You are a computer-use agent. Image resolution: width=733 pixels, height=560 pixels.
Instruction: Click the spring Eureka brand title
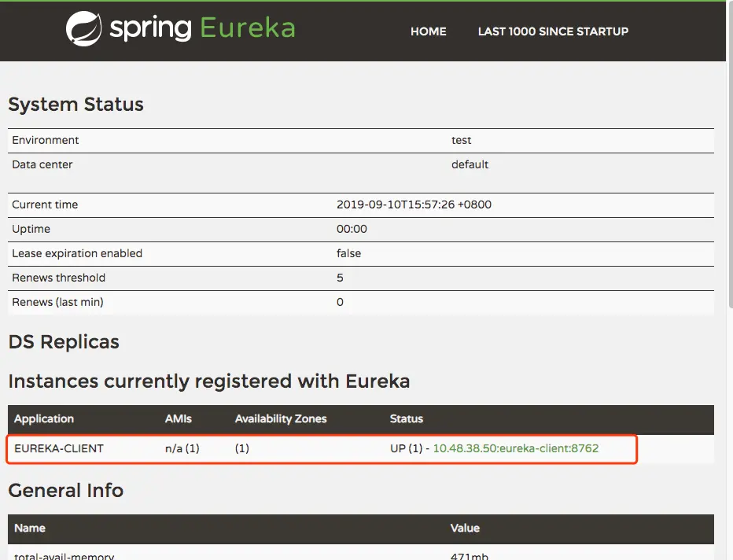click(x=202, y=28)
